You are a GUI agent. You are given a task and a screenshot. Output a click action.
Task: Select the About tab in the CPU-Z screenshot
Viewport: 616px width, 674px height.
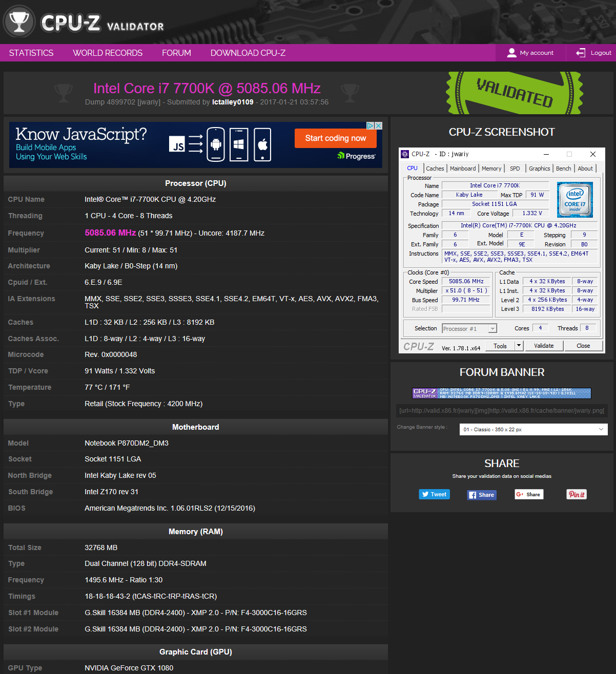[585, 168]
